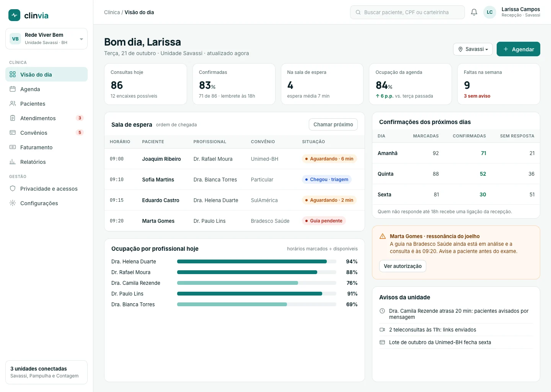Click the warning triangle in Marta Gomes alert
This screenshot has height=392, width=551.
[x=383, y=237]
